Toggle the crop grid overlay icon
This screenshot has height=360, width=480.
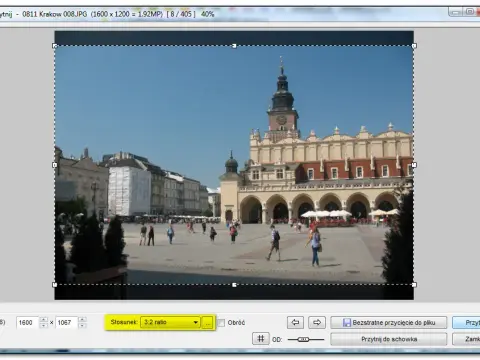pos(261,339)
